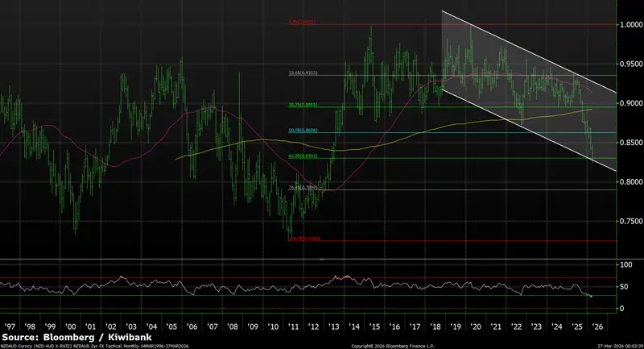The height and width of the screenshot is (349, 644).
Task: Click the 23.6% Fibonacci level label
Action: click(303, 73)
